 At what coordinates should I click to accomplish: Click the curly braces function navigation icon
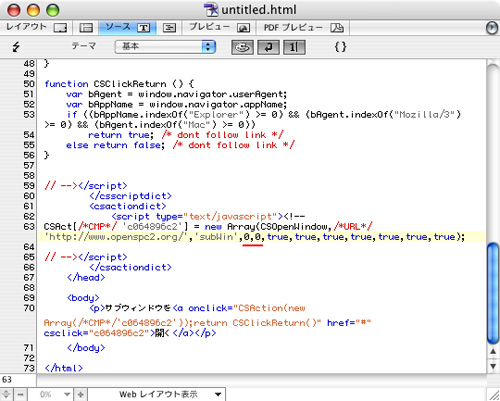[x=340, y=47]
